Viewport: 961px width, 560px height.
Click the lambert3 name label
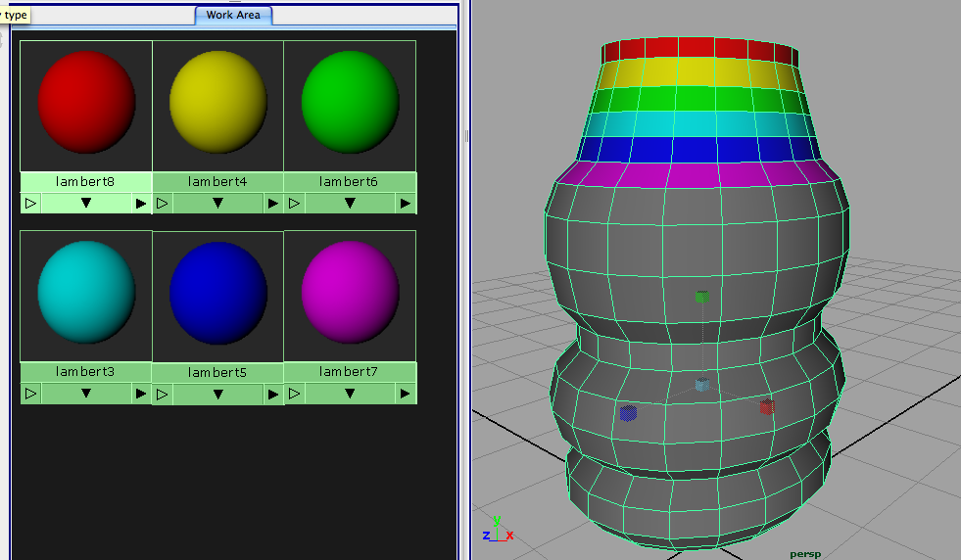(85, 371)
